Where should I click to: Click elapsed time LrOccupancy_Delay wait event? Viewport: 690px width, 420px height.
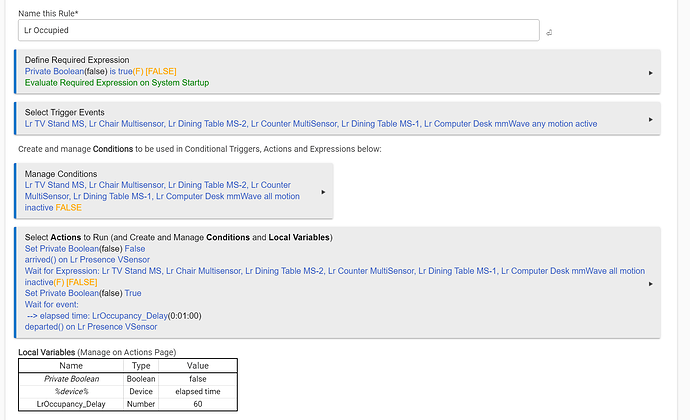(x=120, y=315)
